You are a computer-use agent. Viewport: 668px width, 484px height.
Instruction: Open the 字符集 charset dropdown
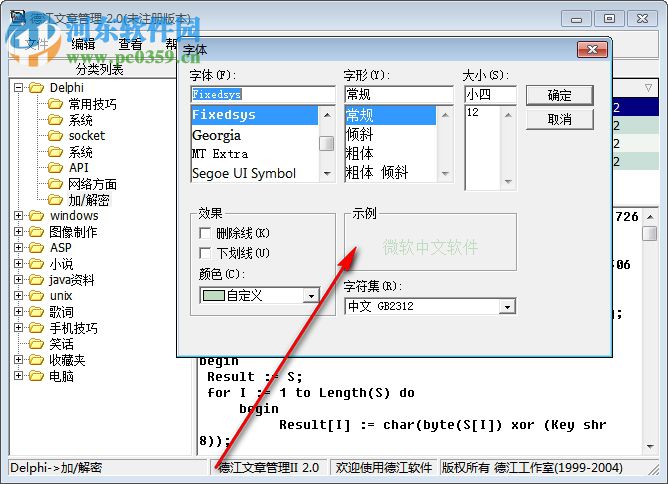(x=507, y=306)
